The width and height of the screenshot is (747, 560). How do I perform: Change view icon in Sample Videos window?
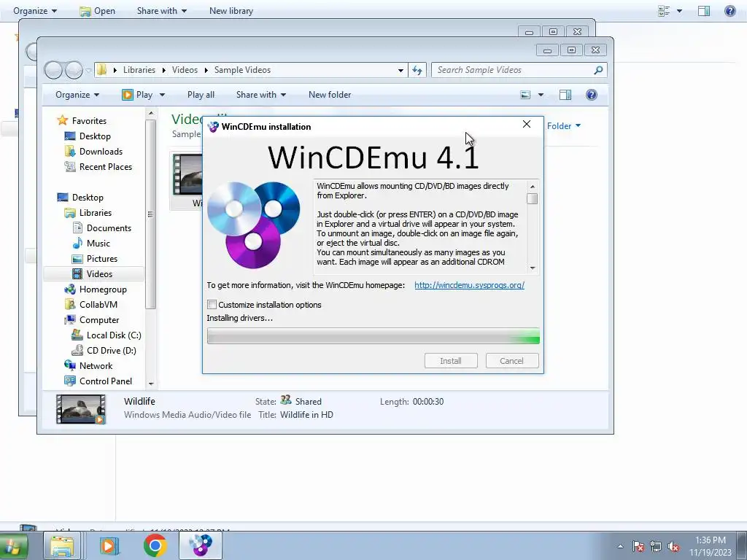525,95
